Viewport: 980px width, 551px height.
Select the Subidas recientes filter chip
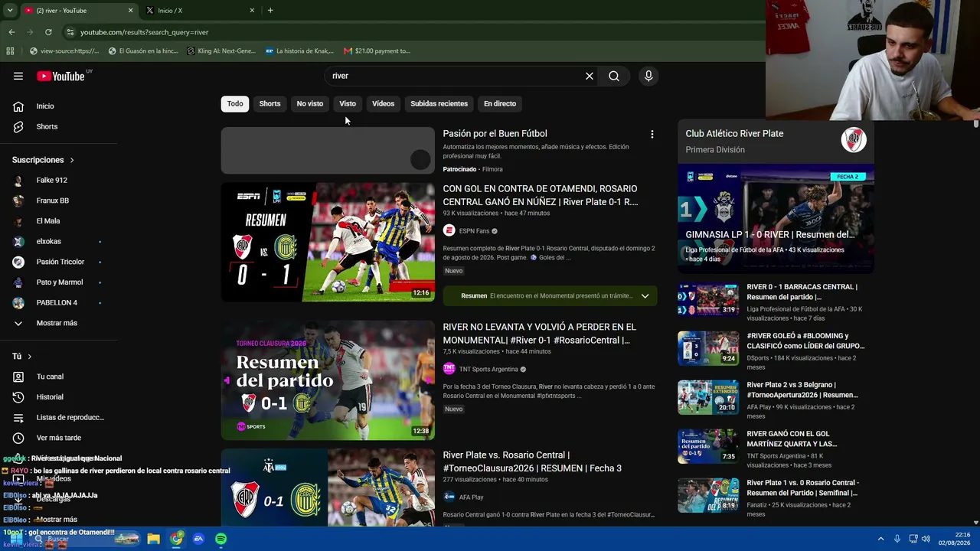click(x=439, y=104)
